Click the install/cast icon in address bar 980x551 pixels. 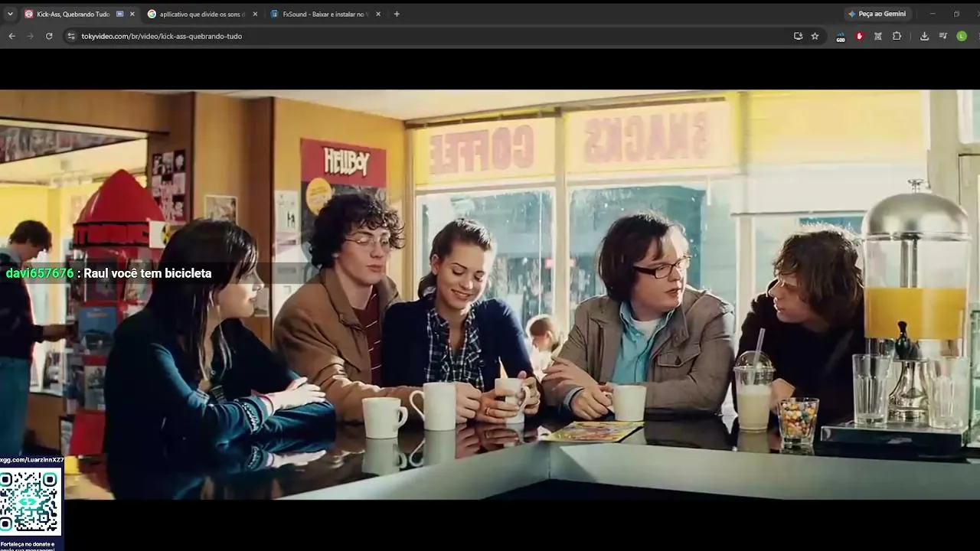coord(798,36)
